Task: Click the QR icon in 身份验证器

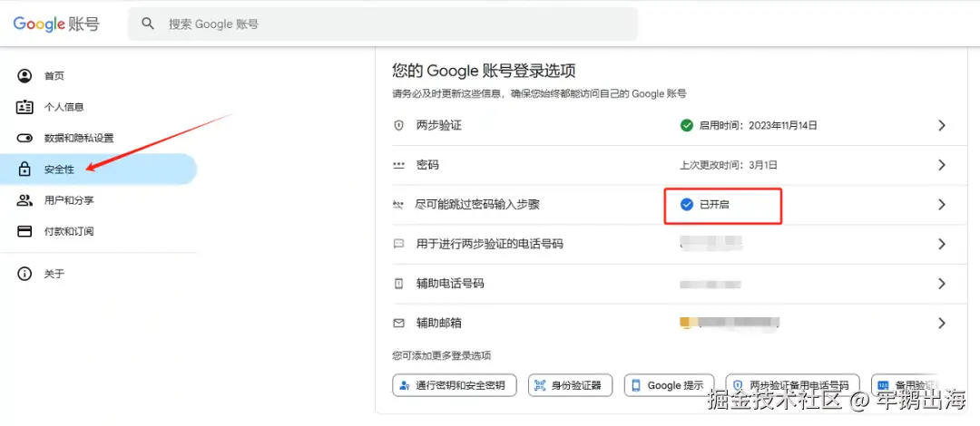Action: 540,385
